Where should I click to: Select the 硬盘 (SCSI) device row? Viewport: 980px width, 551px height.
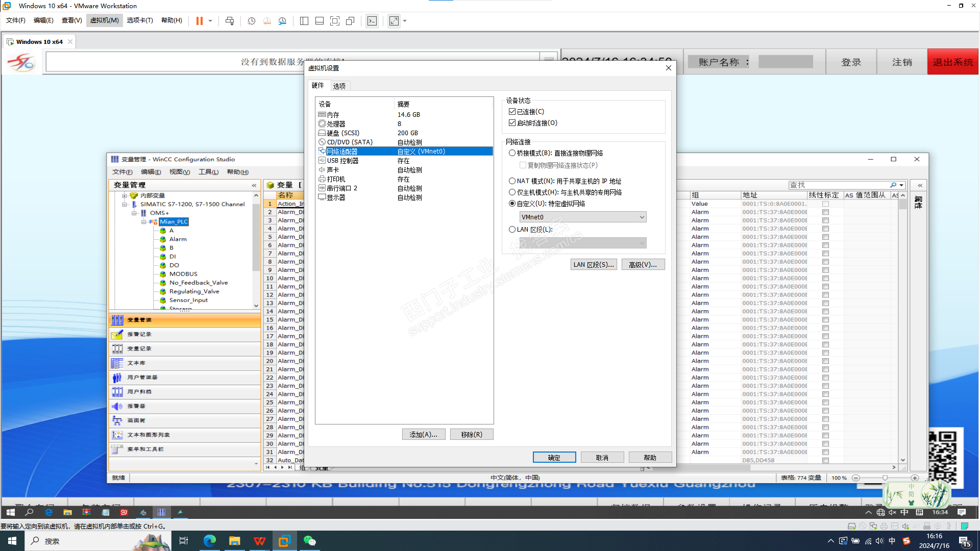tap(343, 133)
